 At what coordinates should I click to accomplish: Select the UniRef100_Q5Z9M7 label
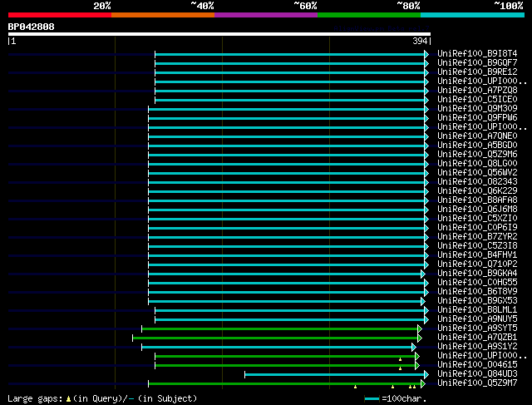tap(477, 383)
